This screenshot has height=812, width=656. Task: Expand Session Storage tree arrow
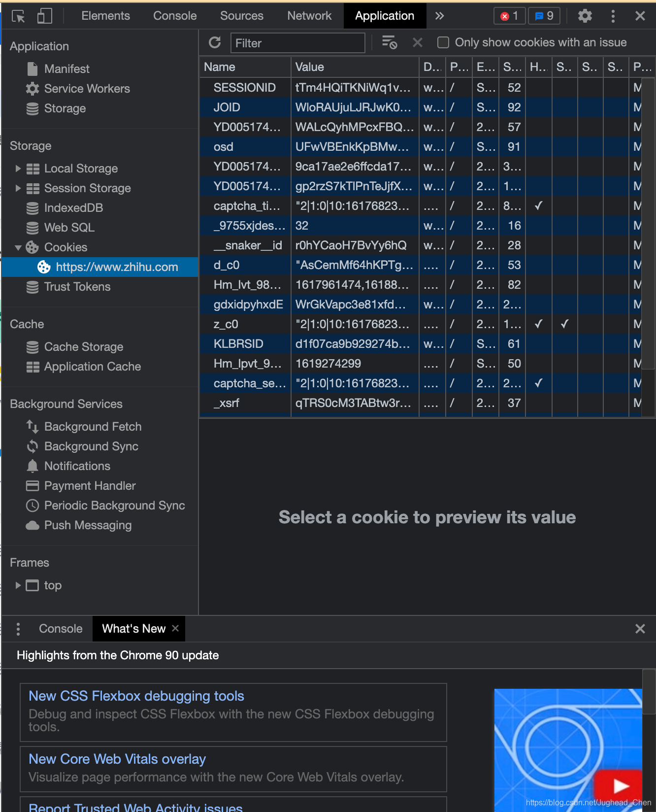coord(18,188)
